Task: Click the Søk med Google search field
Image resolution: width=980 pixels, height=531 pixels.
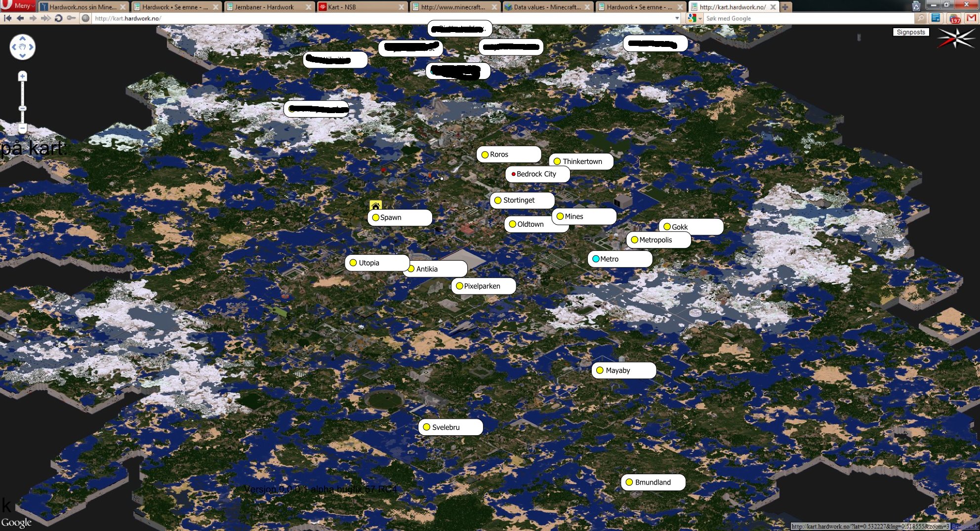Action: click(809, 18)
